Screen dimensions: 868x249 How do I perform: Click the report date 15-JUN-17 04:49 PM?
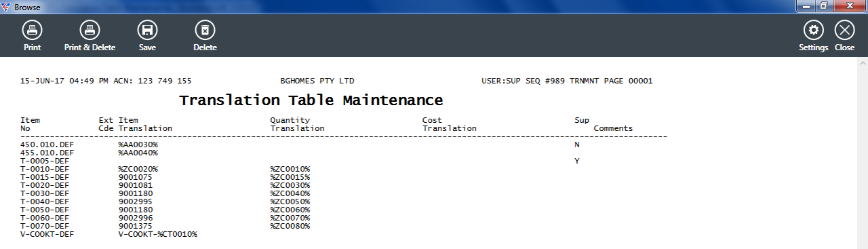point(64,81)
